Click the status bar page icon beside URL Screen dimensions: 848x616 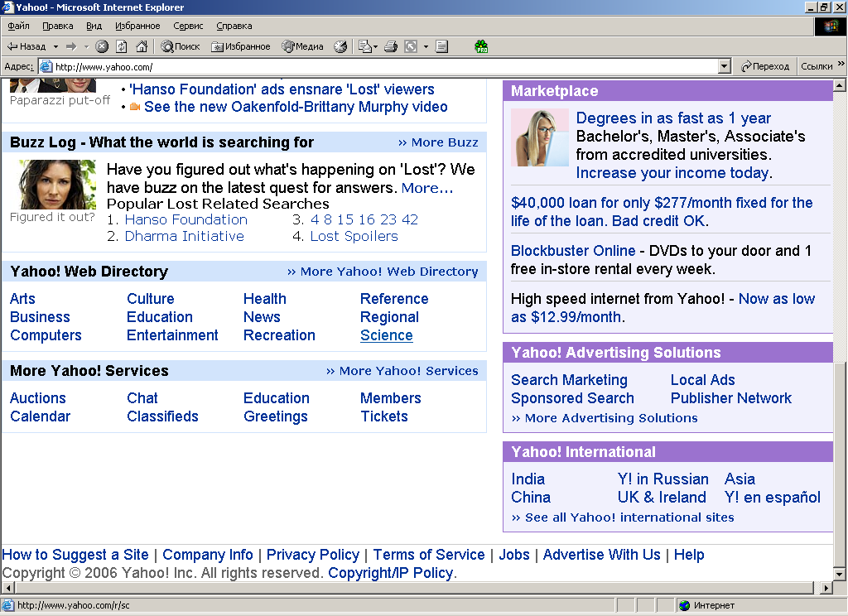click(8, 606)
